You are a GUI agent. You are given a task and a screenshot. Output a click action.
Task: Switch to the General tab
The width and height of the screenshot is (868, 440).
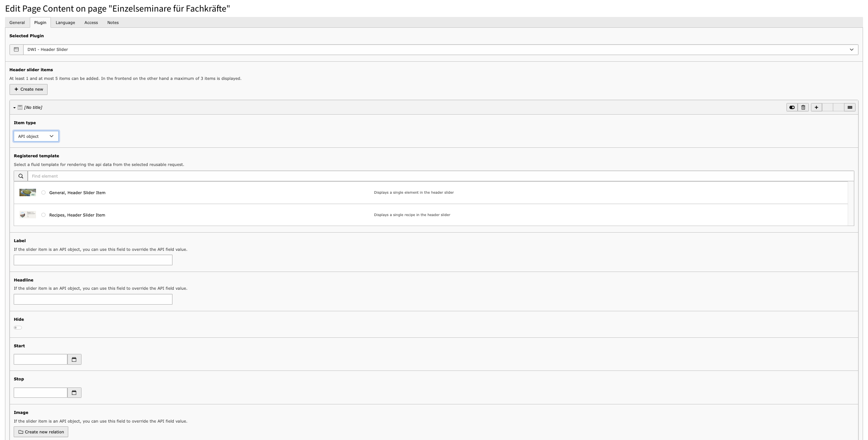17,23
